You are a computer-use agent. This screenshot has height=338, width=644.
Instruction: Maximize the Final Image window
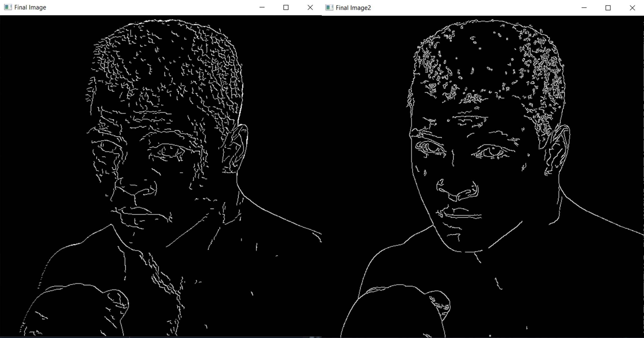tap(286, 7)
